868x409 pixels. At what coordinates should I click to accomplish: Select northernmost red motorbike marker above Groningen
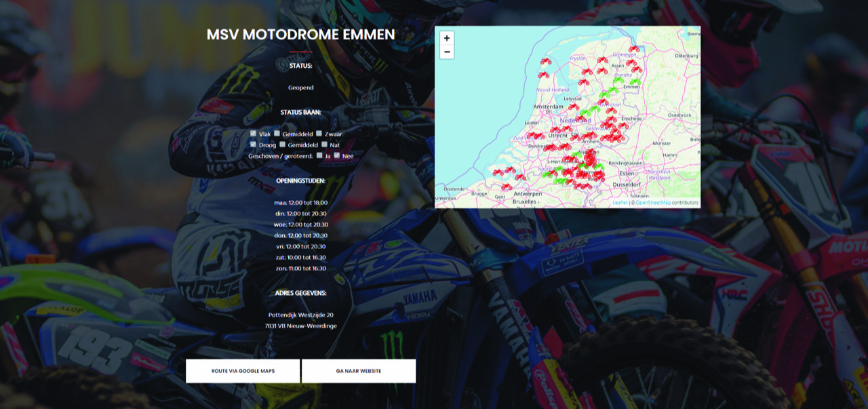tap(634, 49)
